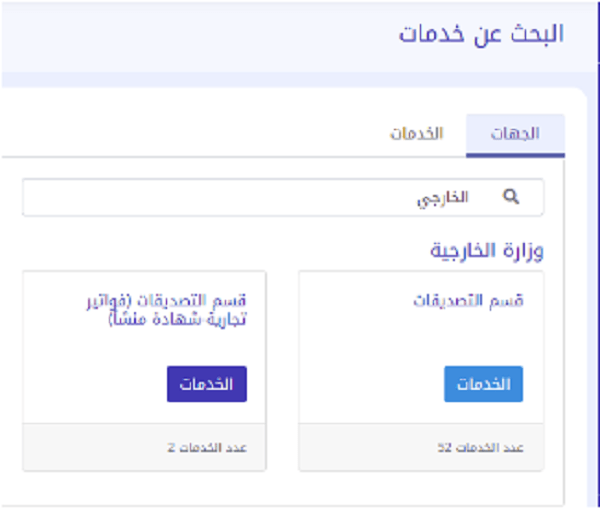Click the البحث عن خدمات page title

pyautogui.click(x=481, y=34)
